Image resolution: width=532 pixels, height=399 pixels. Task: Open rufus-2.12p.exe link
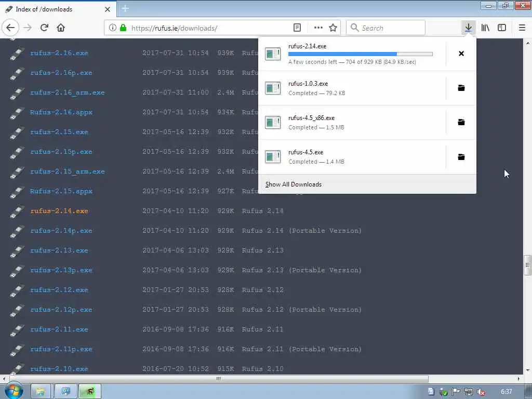click(x=61, y=310)
